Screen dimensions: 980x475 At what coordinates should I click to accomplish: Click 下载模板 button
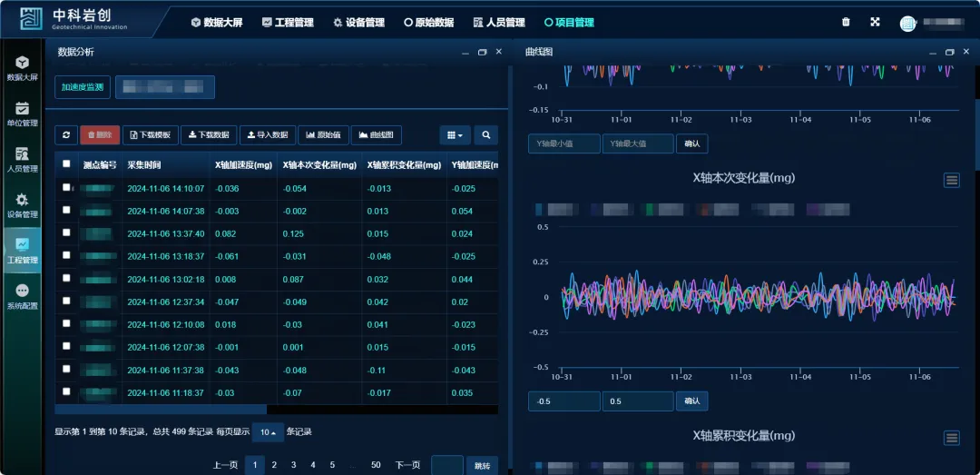pos(151,135)
